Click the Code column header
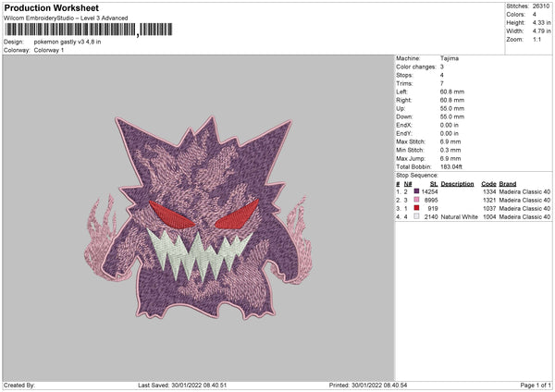 488,183
